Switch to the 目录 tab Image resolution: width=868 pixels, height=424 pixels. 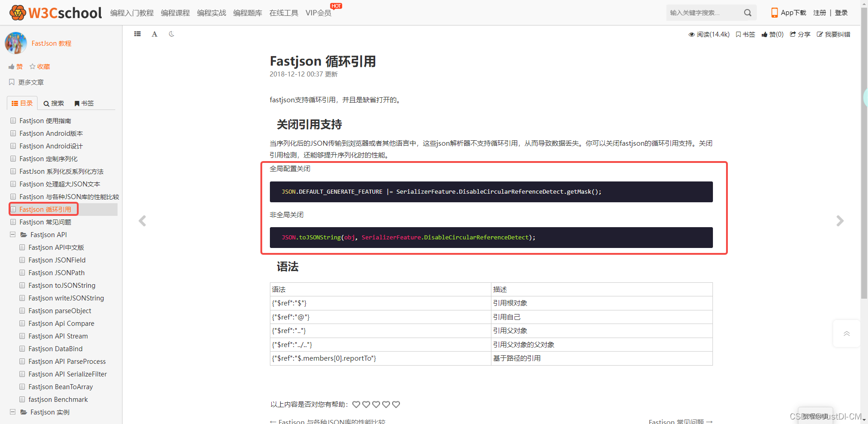coord(22,103)
